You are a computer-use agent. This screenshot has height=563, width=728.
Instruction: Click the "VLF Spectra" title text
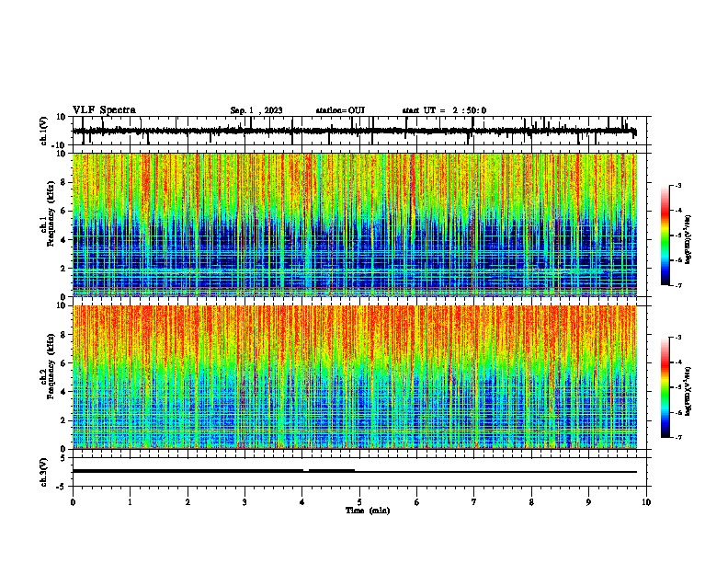click(104, 110)
